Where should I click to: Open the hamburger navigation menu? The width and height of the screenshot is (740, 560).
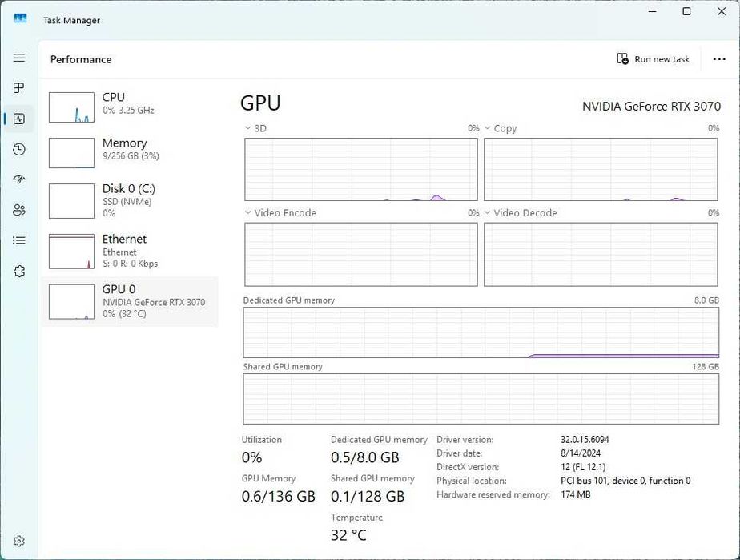pyautogui.click(x=19, y=58)
